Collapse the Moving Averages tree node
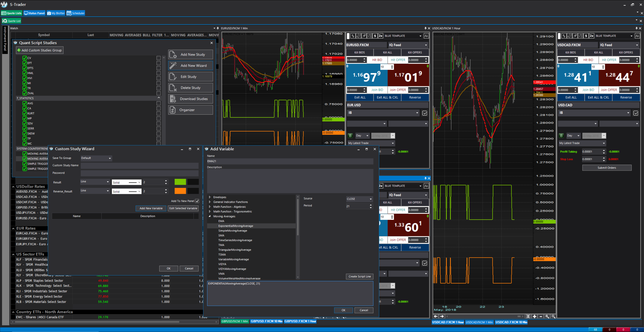This screenshot has height=332, width=644. tap(209, 216)
